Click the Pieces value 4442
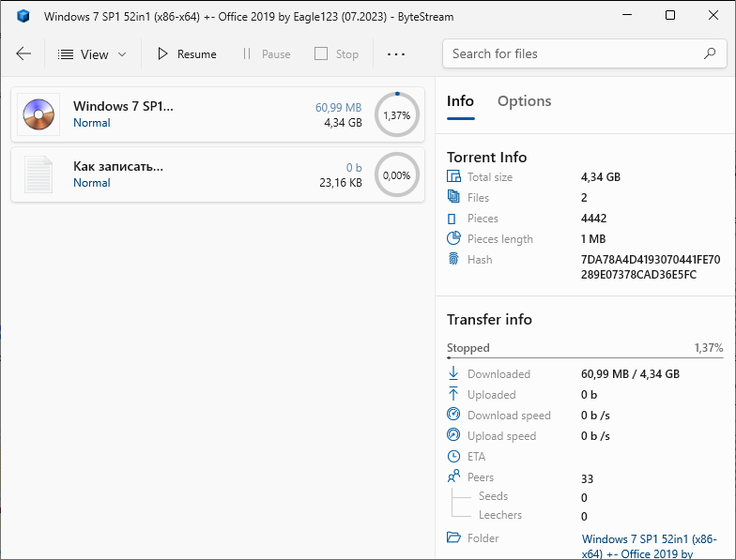Screen dimensions: 736x560 click(593, 219)
